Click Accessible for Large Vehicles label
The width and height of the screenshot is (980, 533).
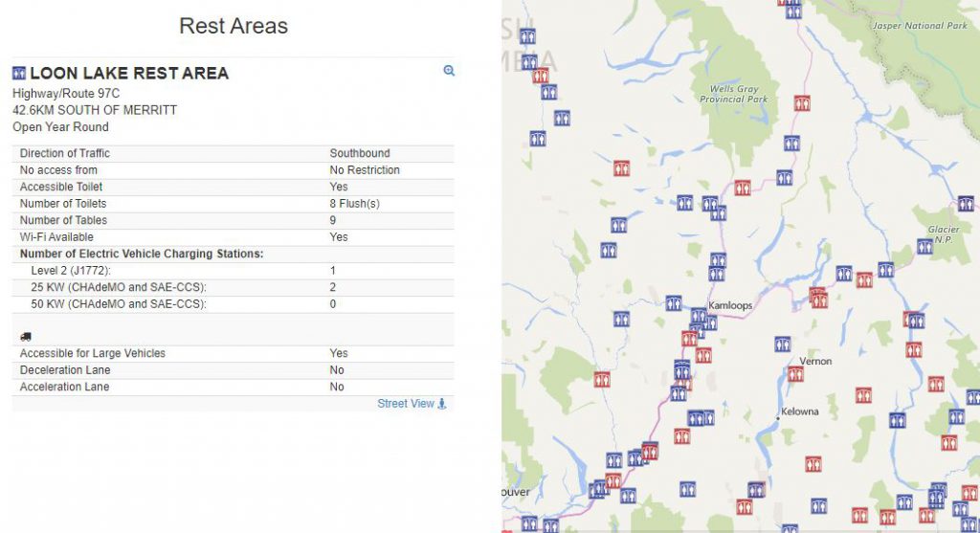tap(93, 353)
